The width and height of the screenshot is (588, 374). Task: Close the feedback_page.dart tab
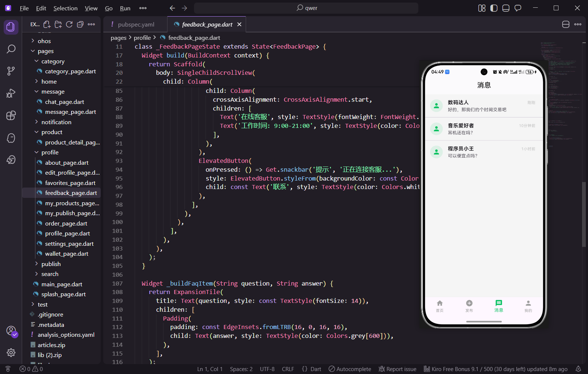click(239, 24)
